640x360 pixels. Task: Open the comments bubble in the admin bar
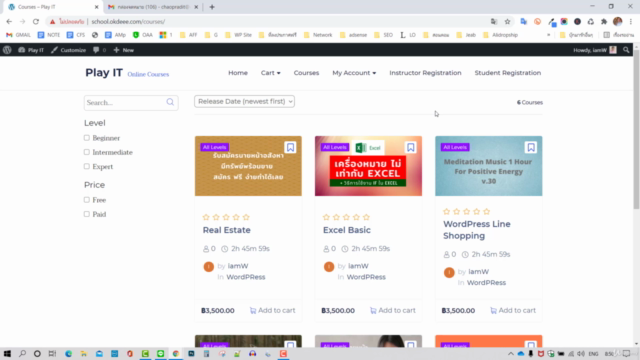[x=99, y=50]
